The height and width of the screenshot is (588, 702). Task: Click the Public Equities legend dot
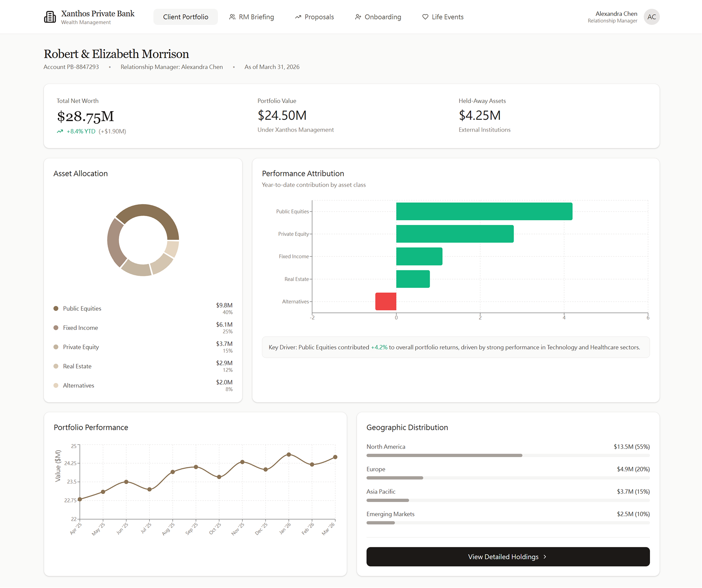pyautogui.click(x=56, y=308)
